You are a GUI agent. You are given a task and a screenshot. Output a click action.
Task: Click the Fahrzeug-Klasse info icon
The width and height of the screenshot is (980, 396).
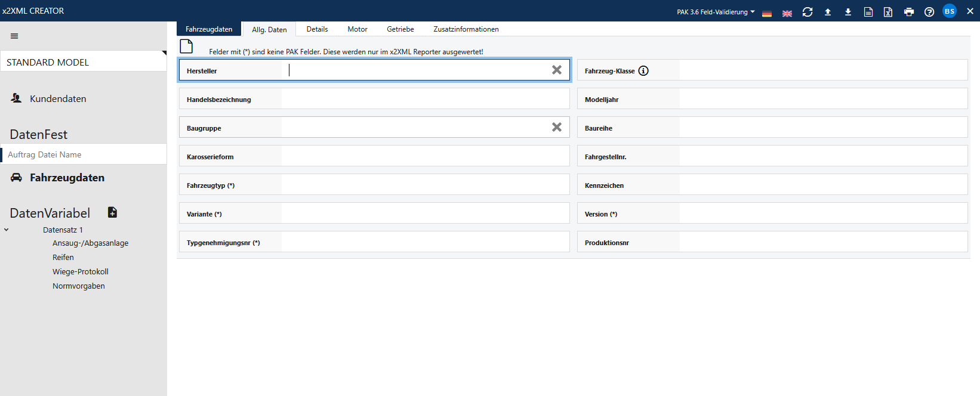click(643, 71)
